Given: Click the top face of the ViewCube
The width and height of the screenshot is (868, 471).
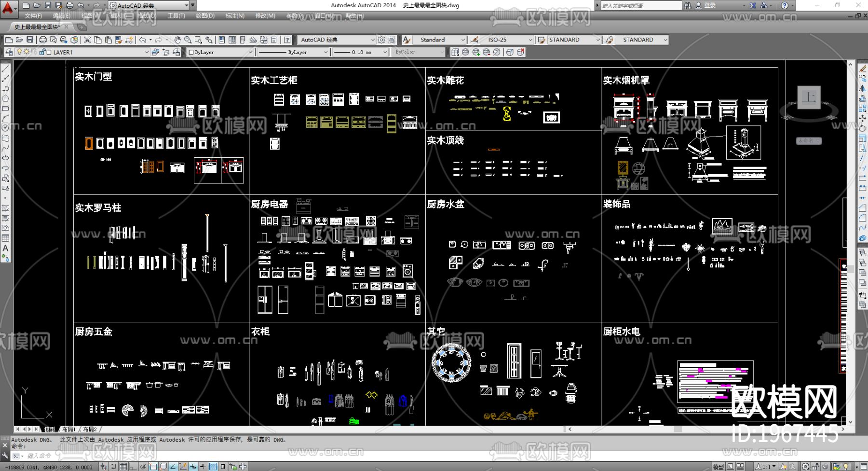Looking at the screenshot, I should (x=809, y=98).
